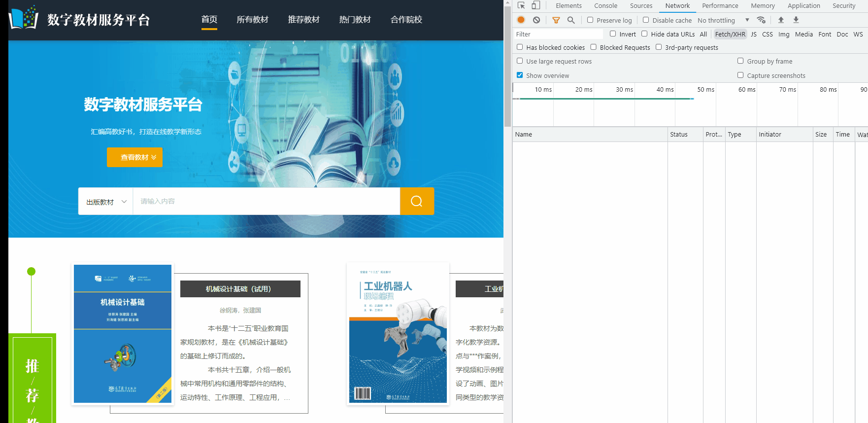Open the Security tab

844,6
